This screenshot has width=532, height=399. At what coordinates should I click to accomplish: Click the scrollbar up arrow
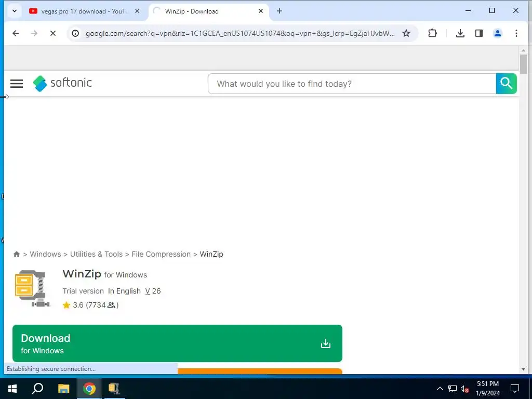tap(523, 50)
